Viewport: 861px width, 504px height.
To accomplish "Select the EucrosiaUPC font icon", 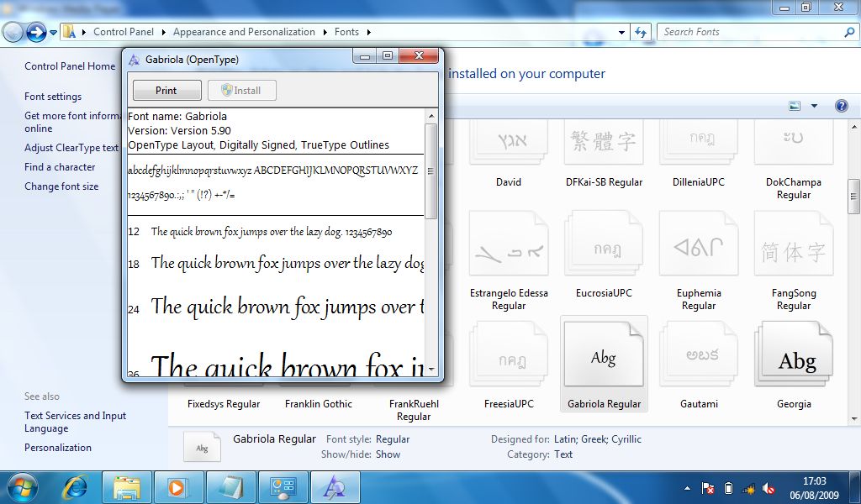I will (x=604, y=244).
